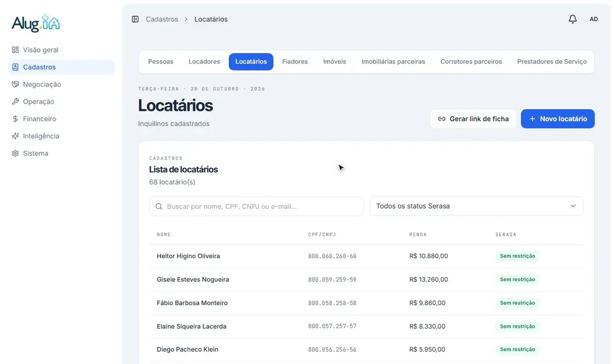Click the Operação wrench icon
This screenshot has width=614, height=364.
[15, 101]
